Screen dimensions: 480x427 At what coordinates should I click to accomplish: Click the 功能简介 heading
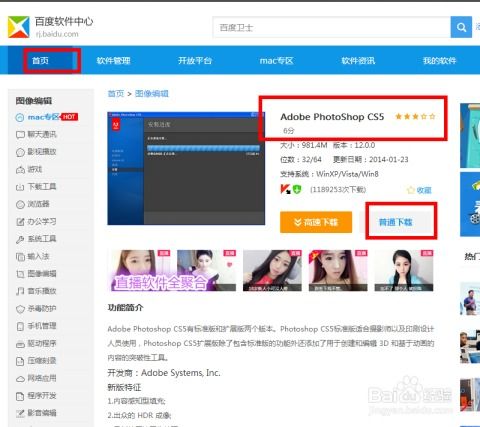click(125, 308)
